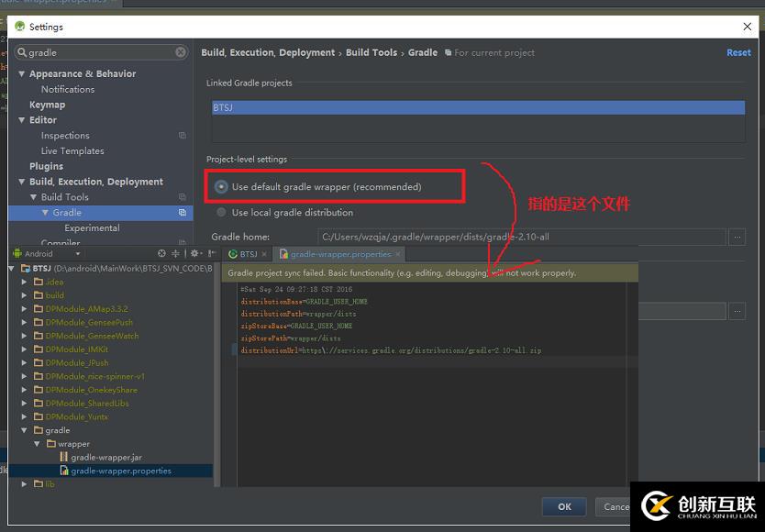This screenshot has width=765, height=532.
Task: Click the Gradle sync icon on BTSJ tab
Action: [235, 254]
